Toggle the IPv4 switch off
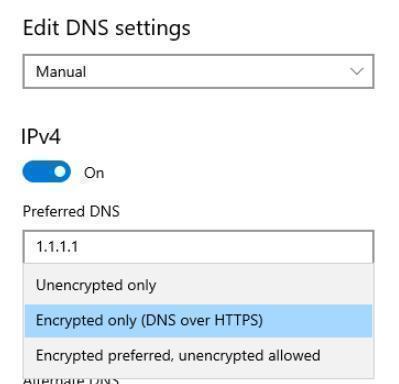 [47, 172]
